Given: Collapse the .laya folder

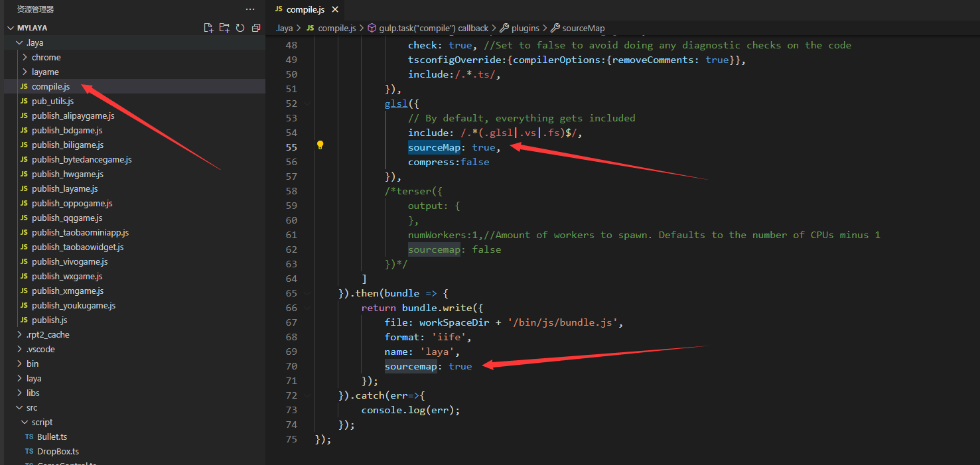Looking at the screenshot, I should pos(20,42).
